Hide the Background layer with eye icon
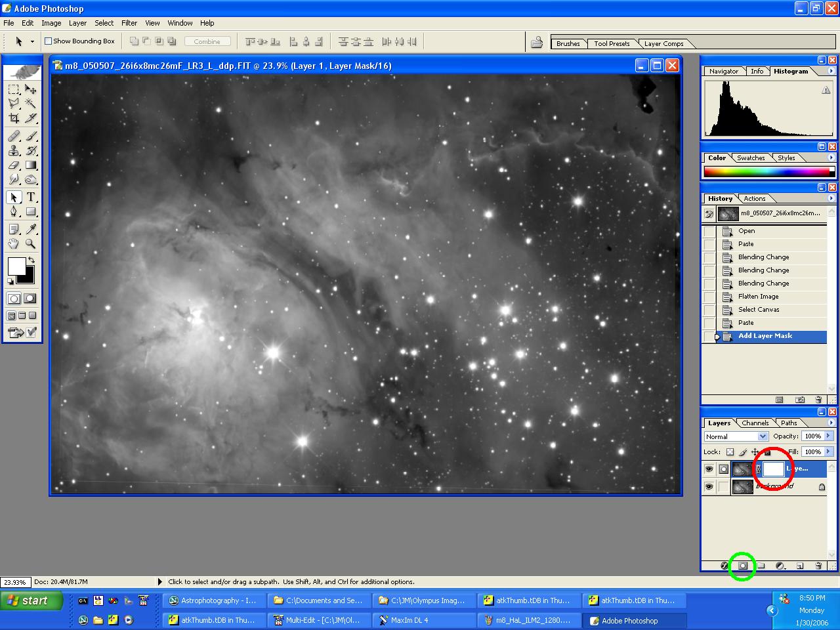 click(x=709, y=487)
